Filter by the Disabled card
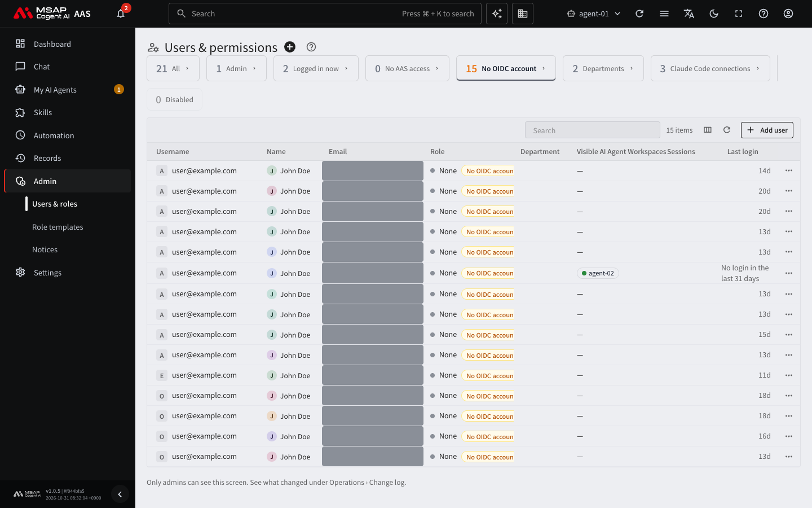 (x=174, y=100)
